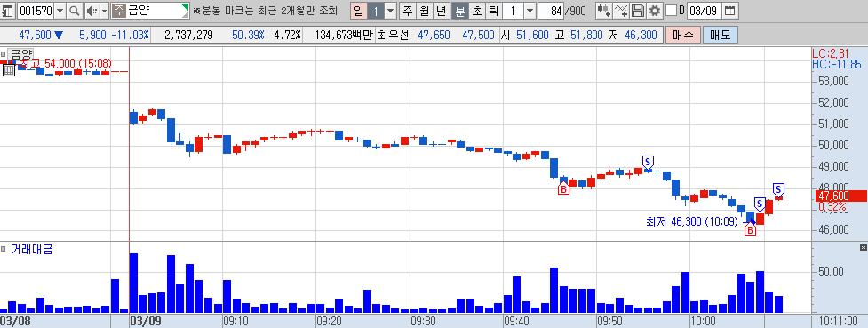868x328 pixels.
Task: Click the 최우선 ask price 47,650
Action: (x=434, y=35)
